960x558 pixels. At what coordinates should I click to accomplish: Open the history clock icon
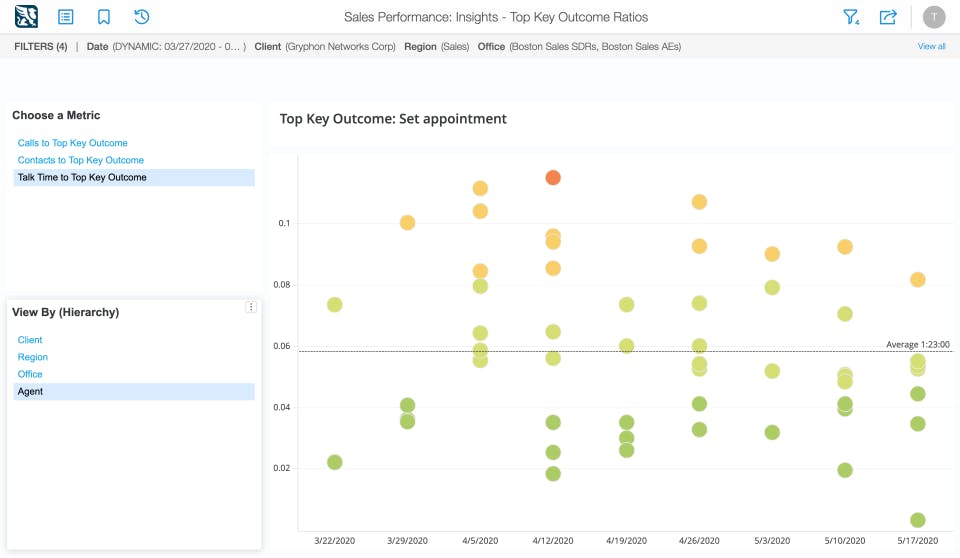(142, 17)
